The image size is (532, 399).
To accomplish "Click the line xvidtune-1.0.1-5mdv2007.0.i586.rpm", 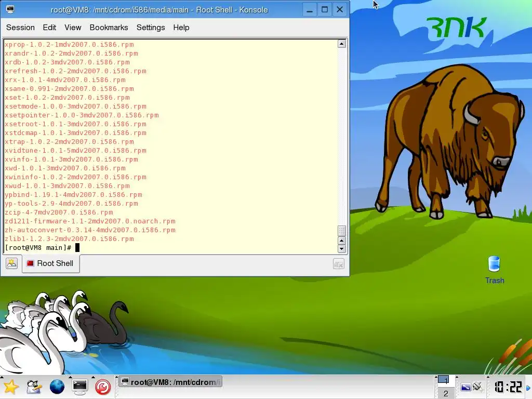I will point(75,151).
